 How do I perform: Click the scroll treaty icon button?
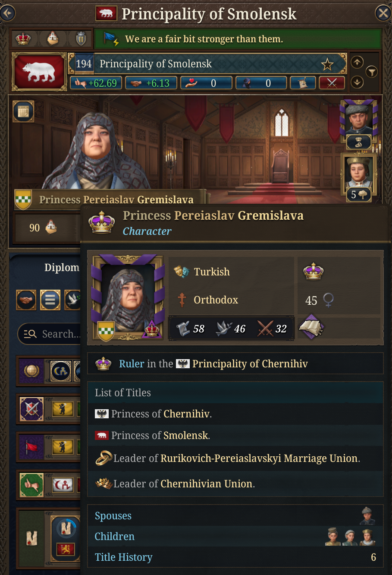point(303,83)
